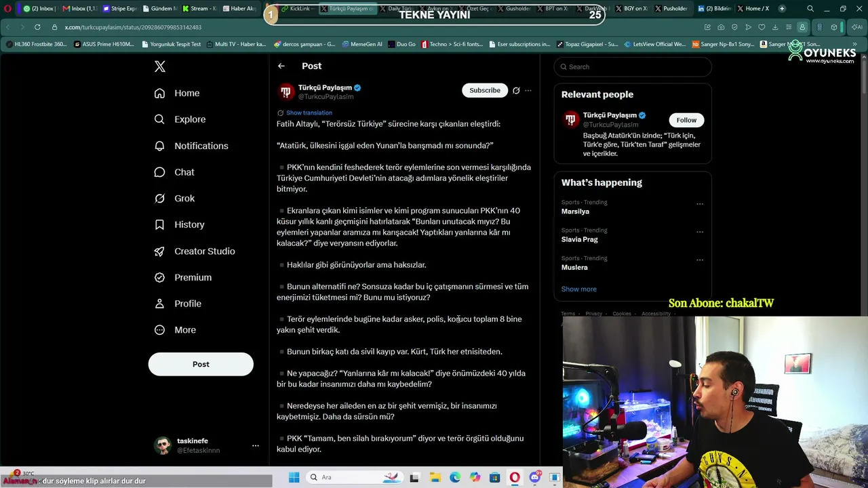This screenshot has width=868, height=488.
Task: Open the Opera menu logo
Action: 7,9
